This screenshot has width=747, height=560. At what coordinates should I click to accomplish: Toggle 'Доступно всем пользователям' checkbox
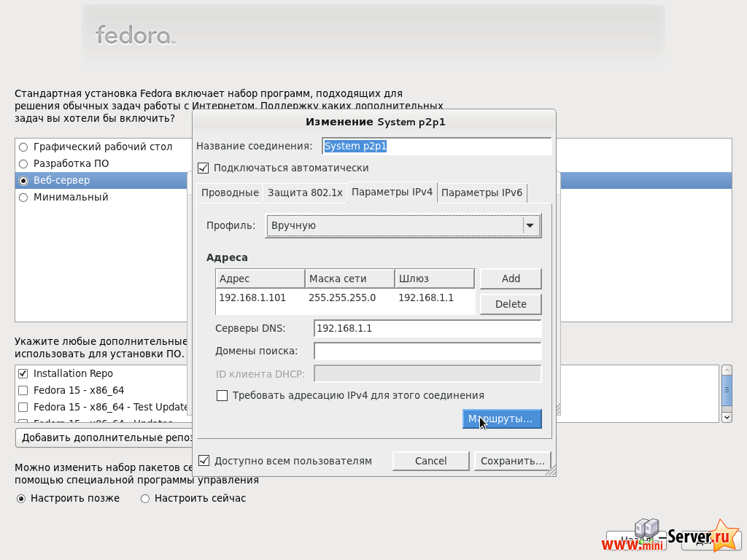204,461
